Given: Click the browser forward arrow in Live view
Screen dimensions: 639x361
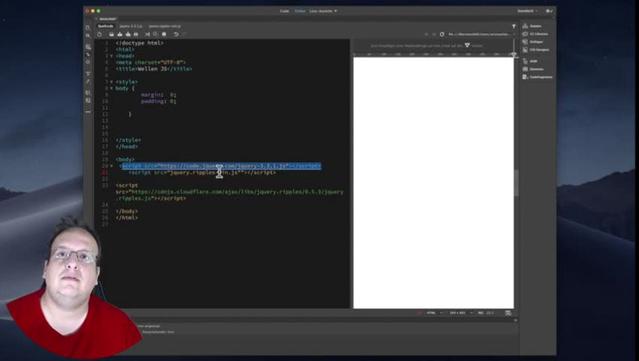Looking at the screenshot, I should pos(434,35).
